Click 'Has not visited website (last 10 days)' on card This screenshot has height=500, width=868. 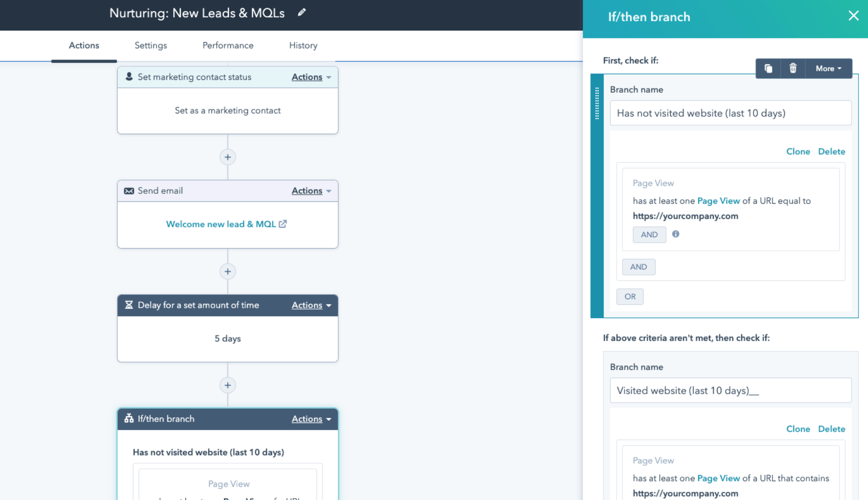pyautogui.click(x=208, y=452)
